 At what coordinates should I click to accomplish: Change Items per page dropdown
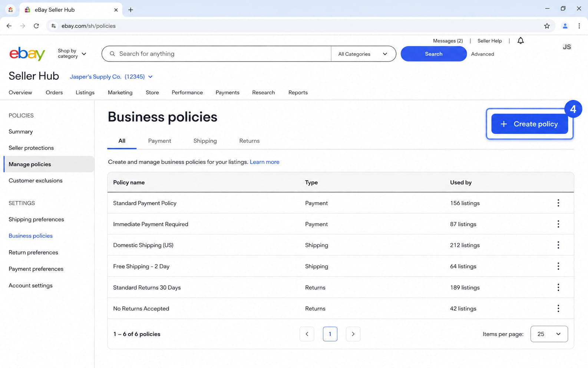tap(549, 334)
